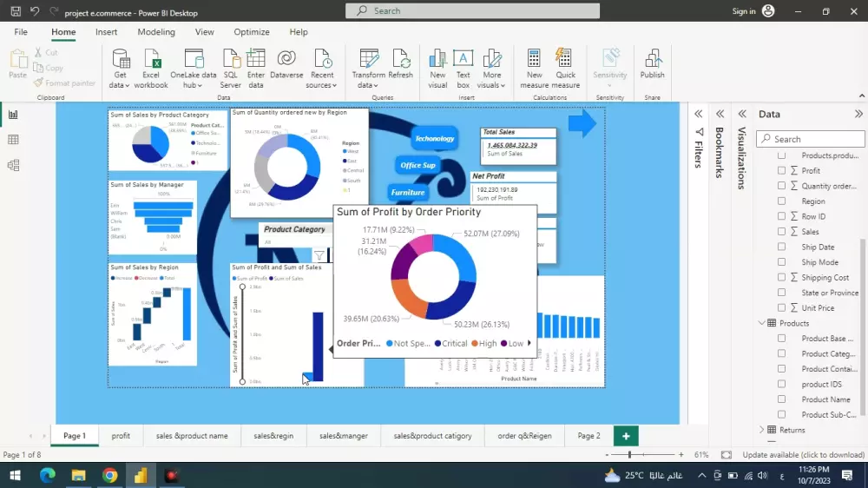This screenshot has width=868, height=488.
Task: Switch to the Modeling ribbon tab
Action: (156, 32)
